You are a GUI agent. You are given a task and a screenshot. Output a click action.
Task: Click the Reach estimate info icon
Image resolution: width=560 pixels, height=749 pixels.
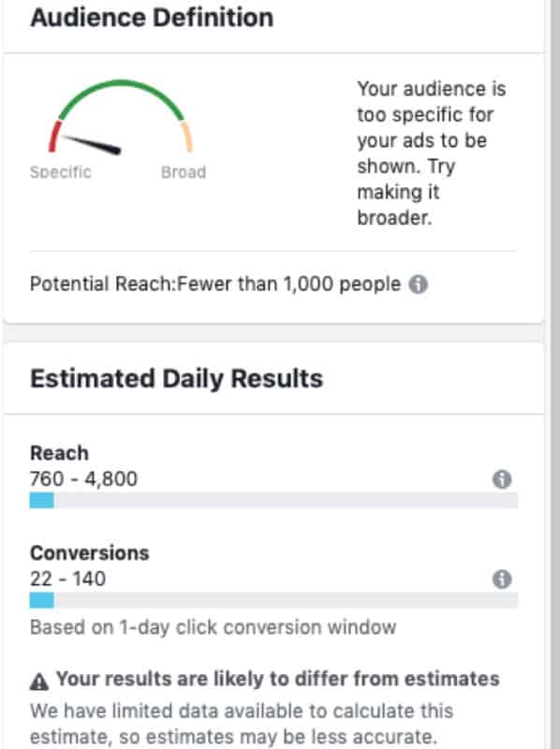502,479
